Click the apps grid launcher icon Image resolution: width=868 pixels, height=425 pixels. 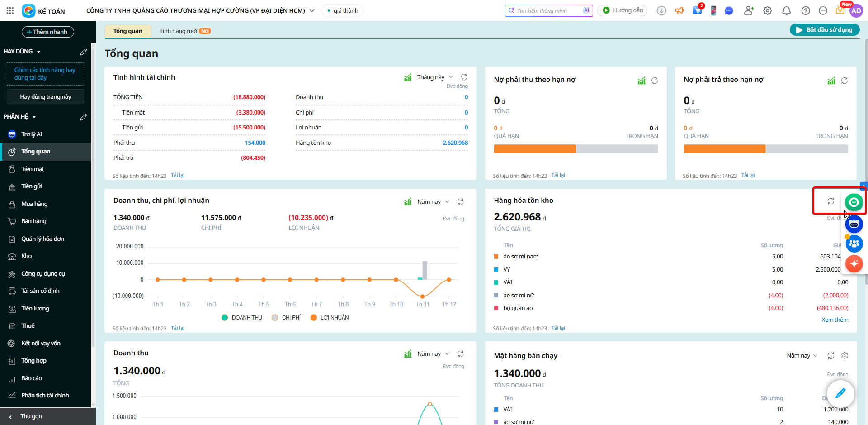(10, 10)
